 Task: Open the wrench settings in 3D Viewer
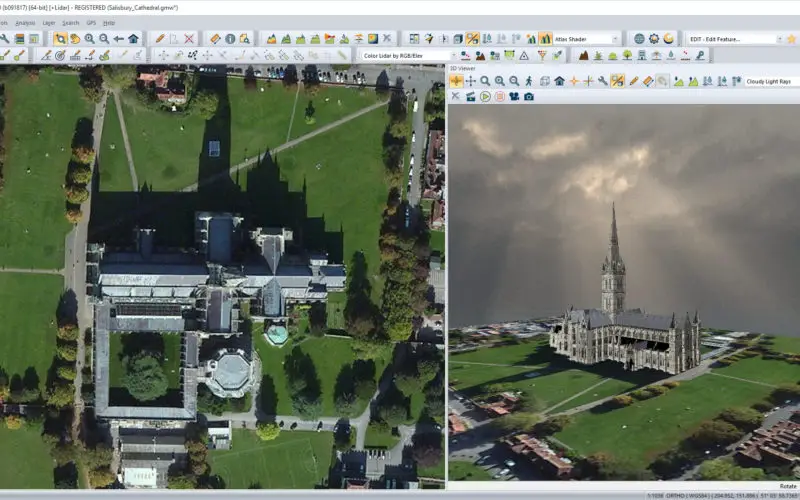click(x=603, y=81)
